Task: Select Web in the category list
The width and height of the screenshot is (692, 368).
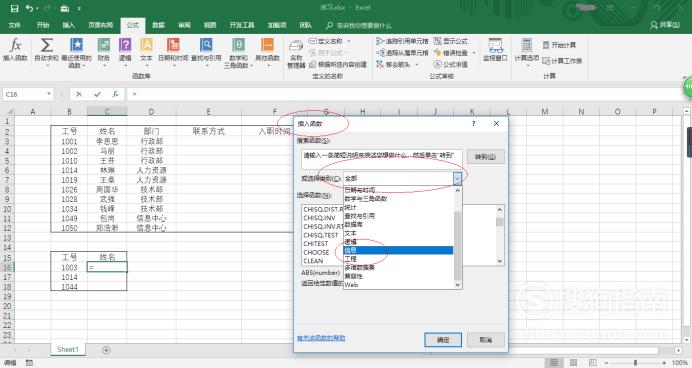Action: [x=399, y=285]
